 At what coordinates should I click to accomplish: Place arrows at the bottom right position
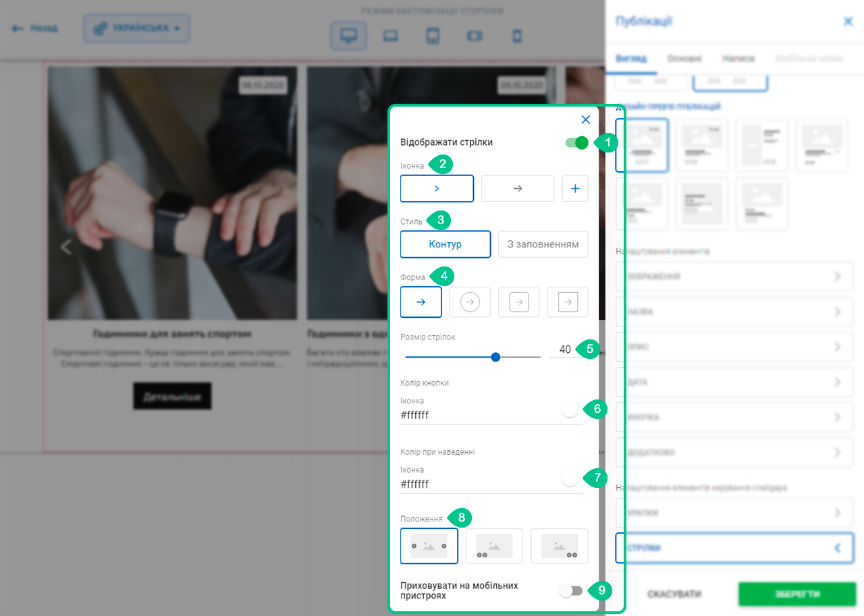click(x=560, y=546)
